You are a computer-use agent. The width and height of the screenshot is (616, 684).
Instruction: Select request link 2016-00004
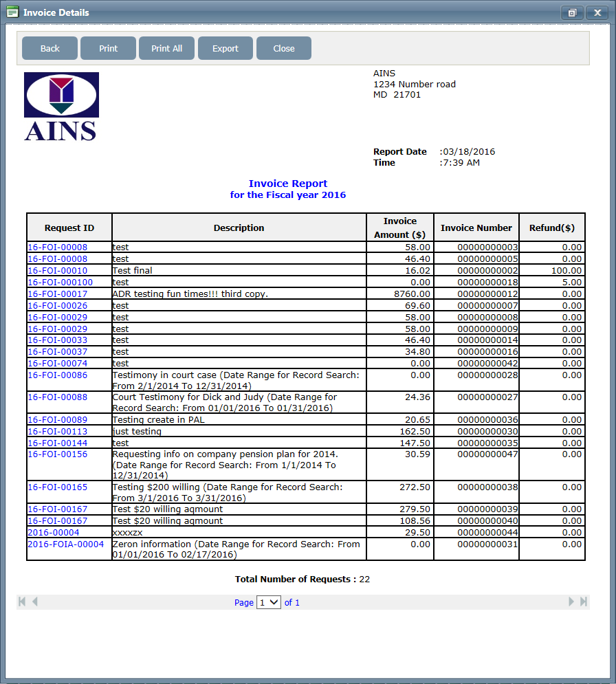point(53,532)
